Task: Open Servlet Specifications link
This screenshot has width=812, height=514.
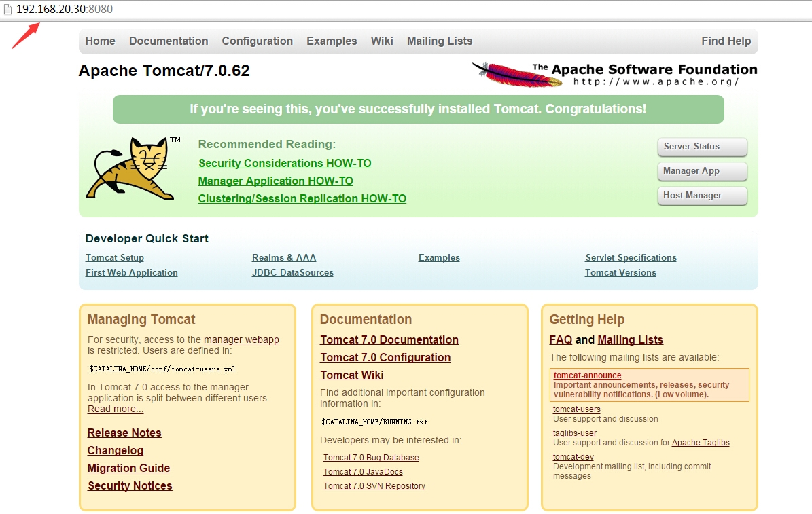Action: [x=631, y=258]
